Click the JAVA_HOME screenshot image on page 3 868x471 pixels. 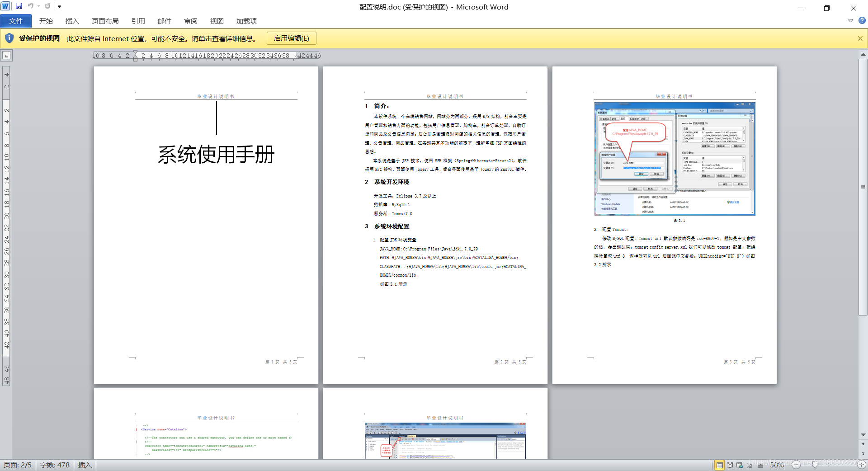tap(675, 159)
